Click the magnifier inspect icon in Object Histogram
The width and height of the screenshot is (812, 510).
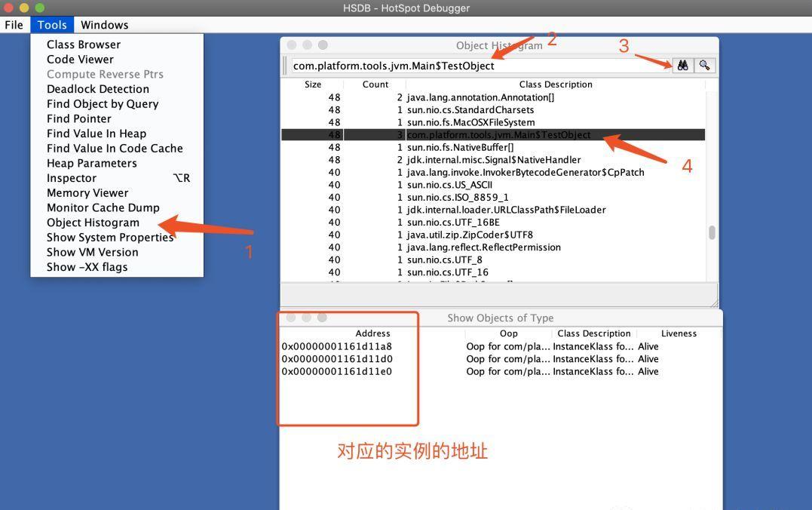coord(704,66)
